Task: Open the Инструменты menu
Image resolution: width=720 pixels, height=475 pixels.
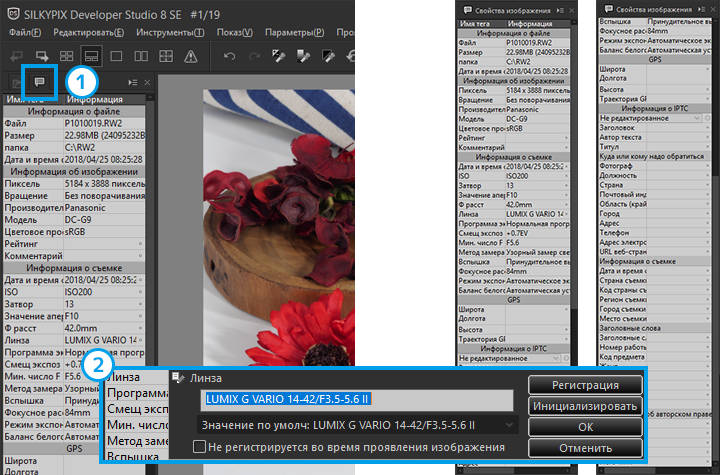Action: click(170, 33)
